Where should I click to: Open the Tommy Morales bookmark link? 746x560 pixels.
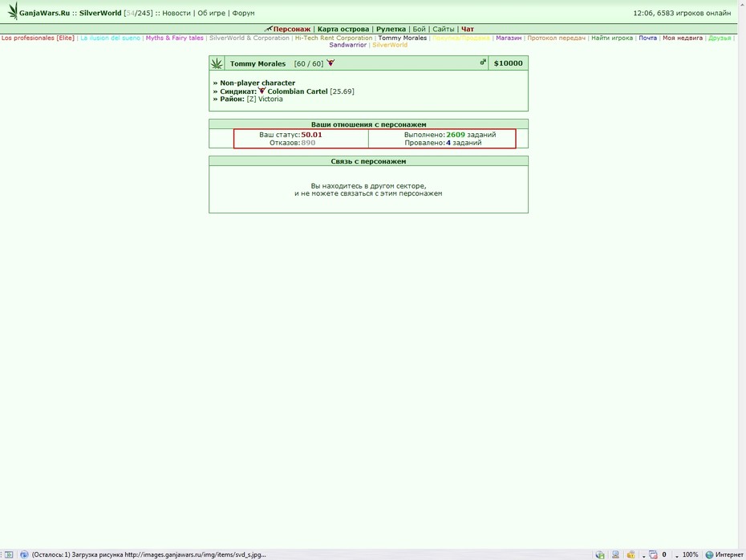(403, 38)
